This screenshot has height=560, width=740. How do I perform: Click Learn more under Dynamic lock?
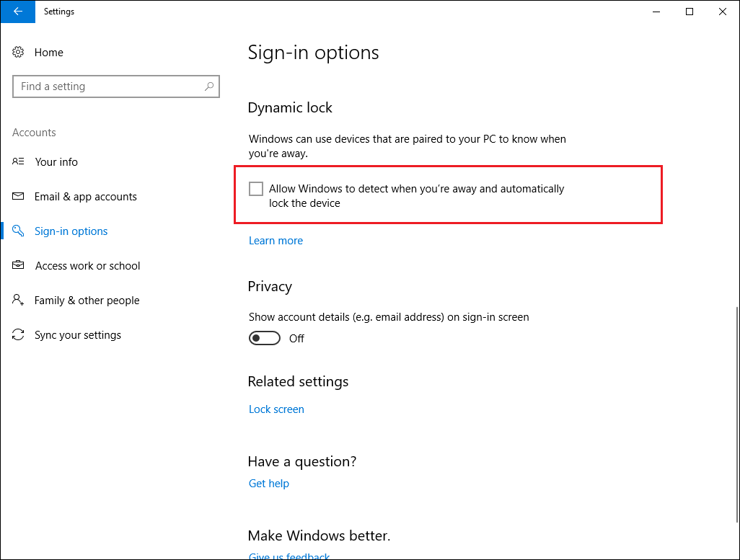pos(276,240)
